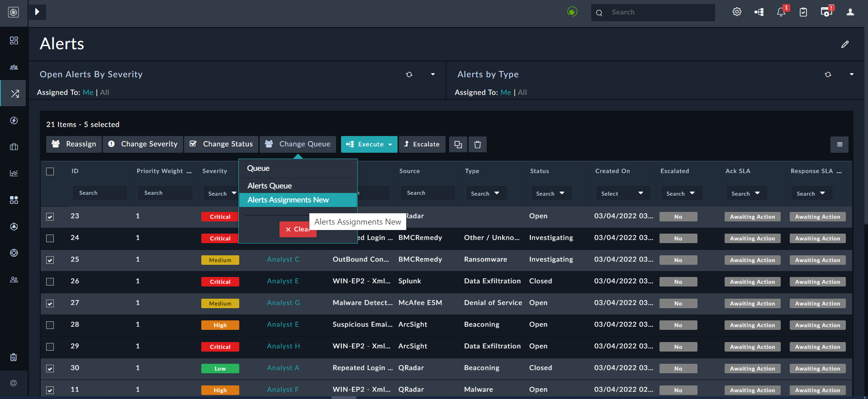Click the Change Severity button
The image size is (868, 399).
click(143, 144)
